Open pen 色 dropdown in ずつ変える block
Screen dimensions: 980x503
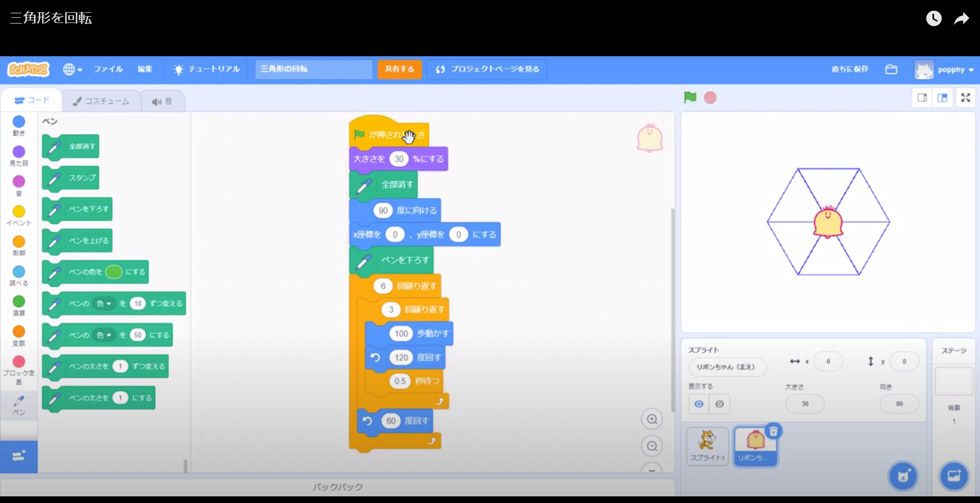[104, 304]
